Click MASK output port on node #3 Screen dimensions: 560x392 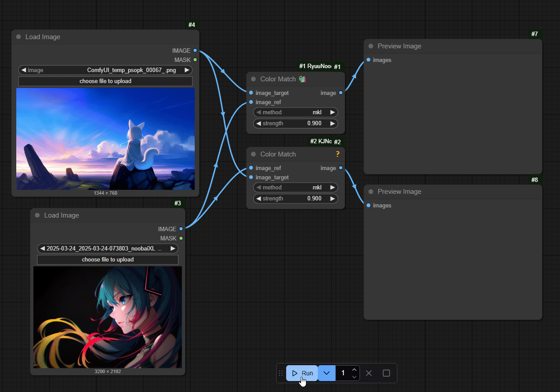tap(181, 238)
